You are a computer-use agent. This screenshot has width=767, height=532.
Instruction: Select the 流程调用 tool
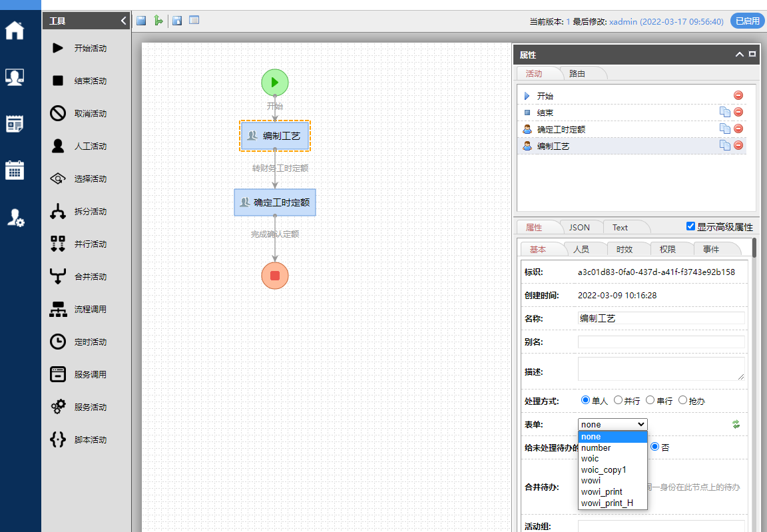(x=79, y=310)
